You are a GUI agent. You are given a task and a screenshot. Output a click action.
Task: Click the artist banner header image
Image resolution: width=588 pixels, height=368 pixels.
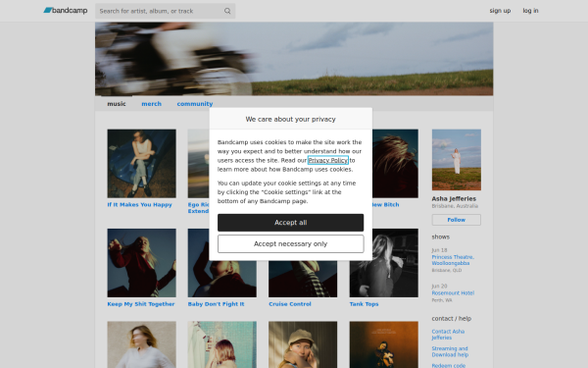click(x=294, y=59)
